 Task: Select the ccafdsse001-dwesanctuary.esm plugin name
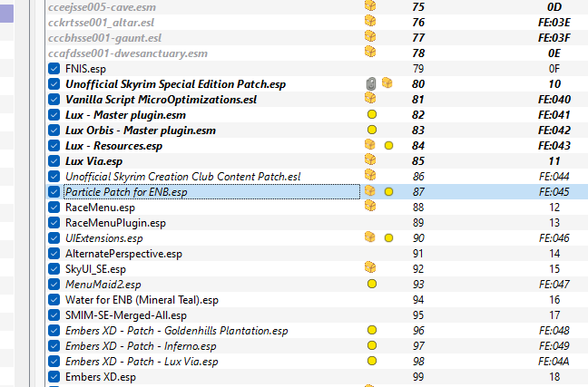[x=128, y=53]
